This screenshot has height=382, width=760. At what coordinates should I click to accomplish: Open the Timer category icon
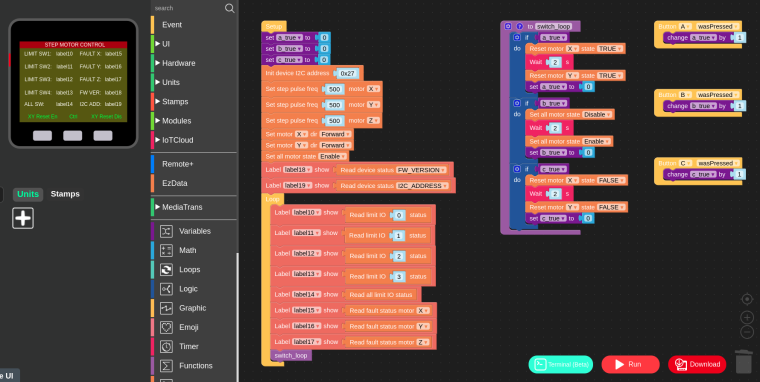166,347
